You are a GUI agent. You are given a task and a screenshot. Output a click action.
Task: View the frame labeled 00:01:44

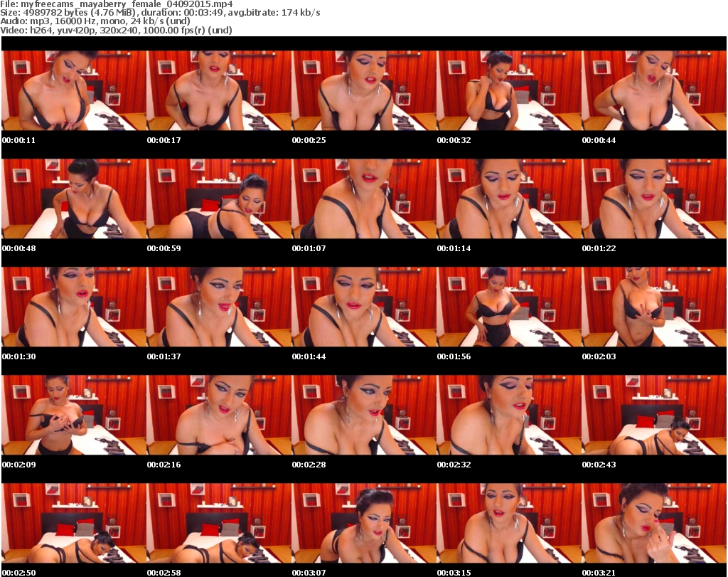coord(364,307)
